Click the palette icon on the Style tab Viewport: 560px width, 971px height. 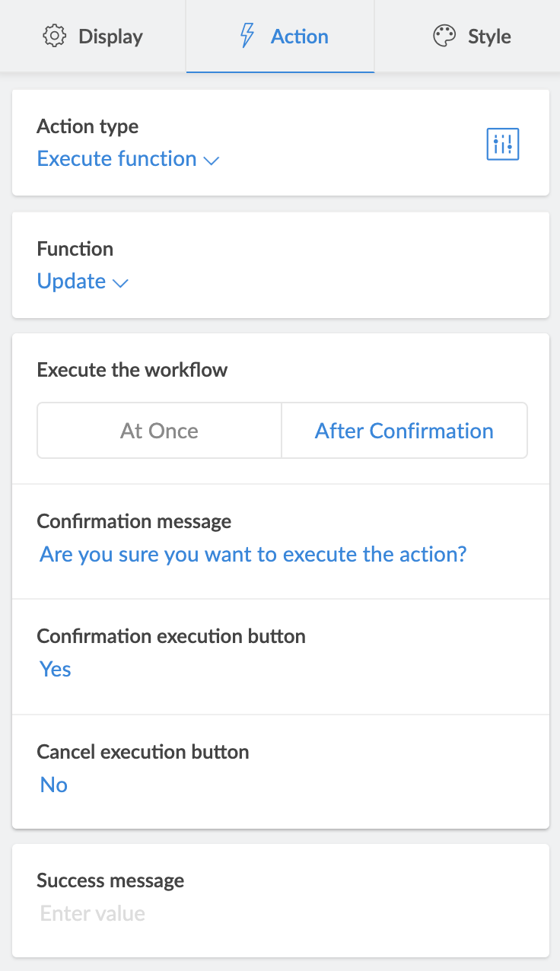[x=444, y=36]
